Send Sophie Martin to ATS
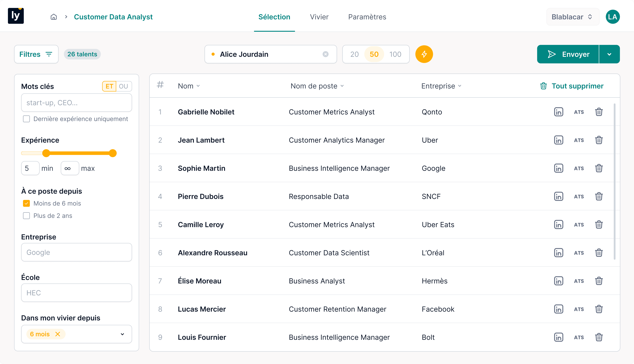The height and width of the screenshot is (364, 634). tap(579, 168)
